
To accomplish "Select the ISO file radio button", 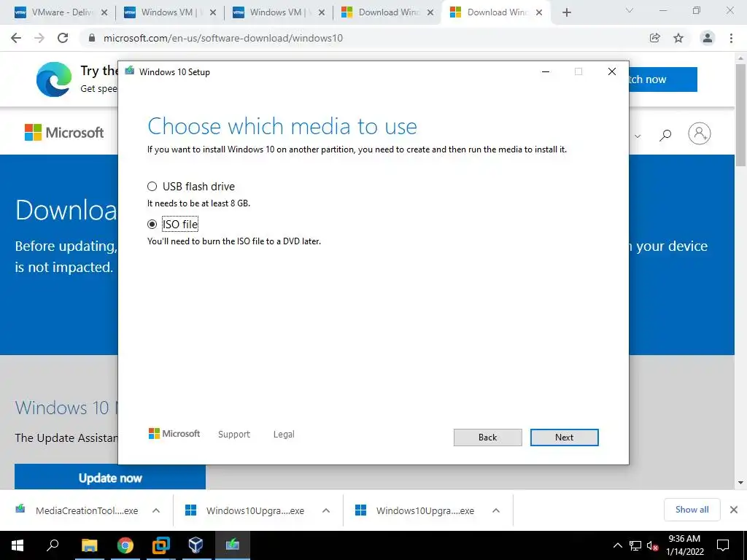I will coord(152,224).
